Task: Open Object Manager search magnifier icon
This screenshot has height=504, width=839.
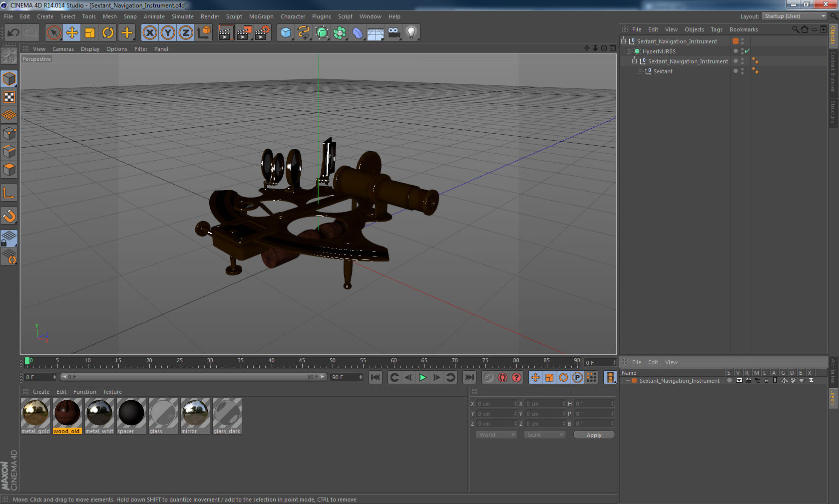Action: [x=795, y=29]
